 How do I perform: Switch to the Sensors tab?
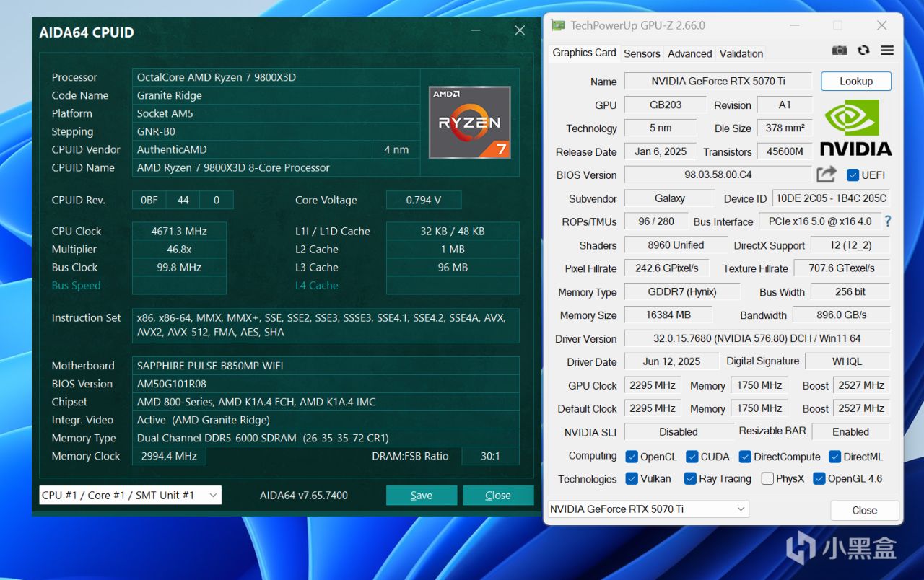point(642,53)
